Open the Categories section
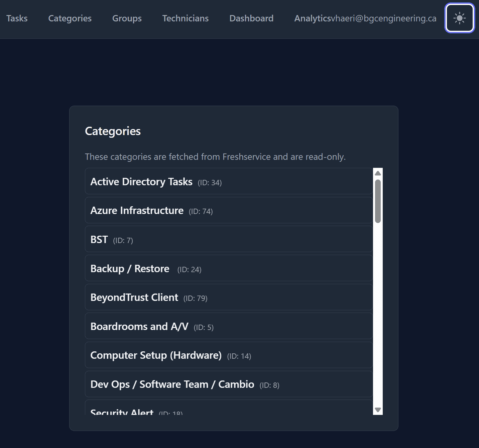Screen dimensions: 479x448 click(70, 18)
